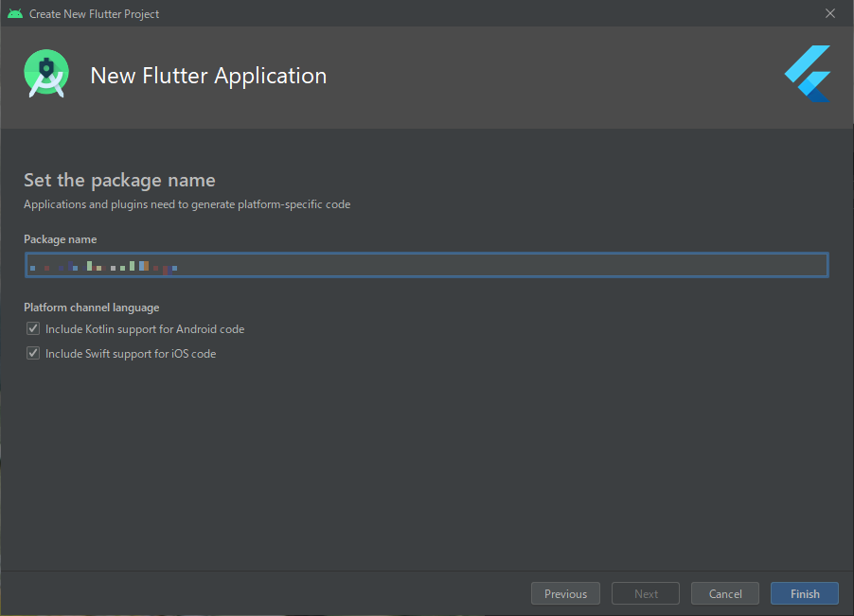The width and height of the screenshot is (854, 616).
Task: Click the 'Platform channel language' label
Action: point(92,308)
